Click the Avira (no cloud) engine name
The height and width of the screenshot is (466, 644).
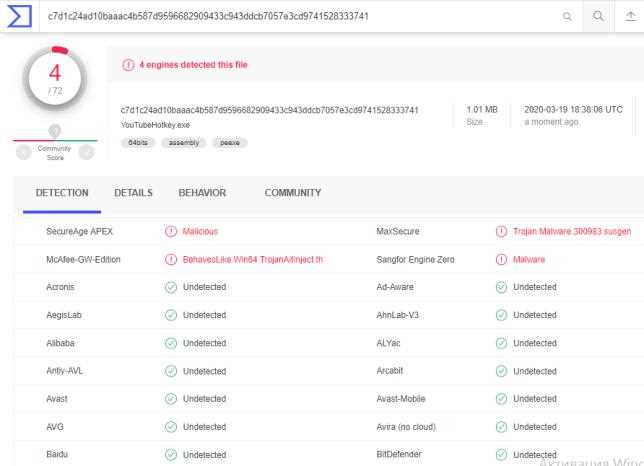click(406, 427)
